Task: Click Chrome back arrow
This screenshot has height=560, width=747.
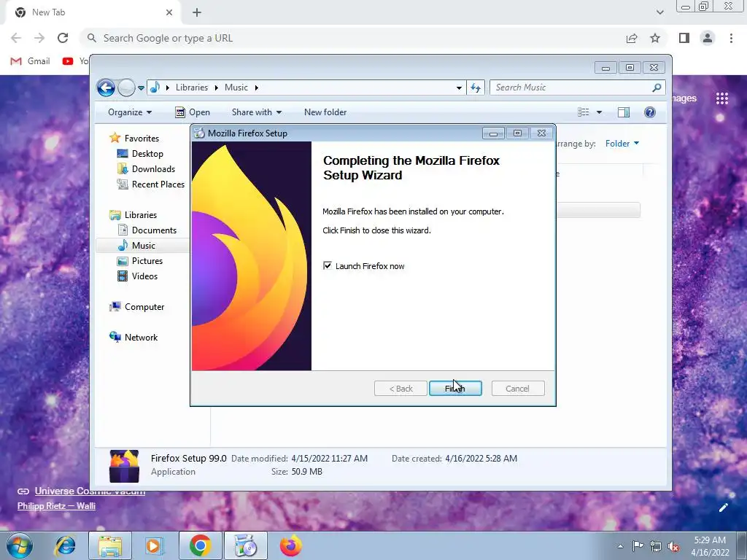Action: 16,38
